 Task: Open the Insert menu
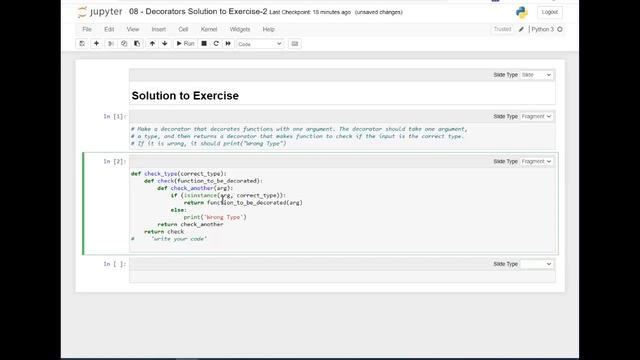point(159,29)
